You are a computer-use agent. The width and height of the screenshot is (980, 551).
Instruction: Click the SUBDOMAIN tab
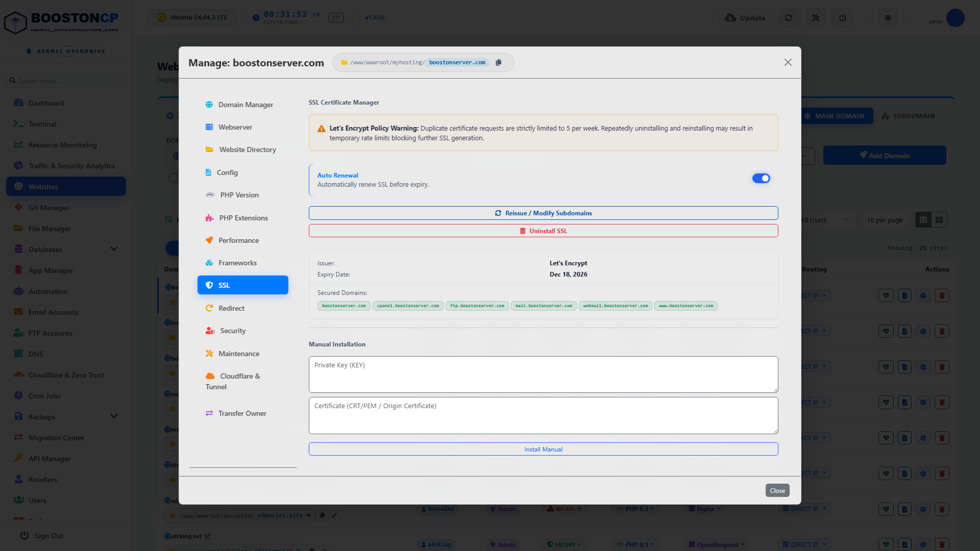[x=908, y=116]
